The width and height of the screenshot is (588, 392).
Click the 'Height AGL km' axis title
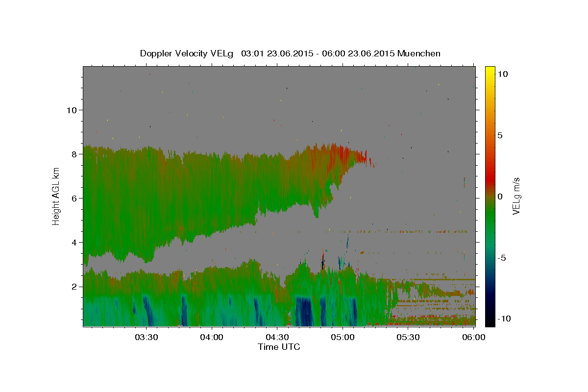coord(56,196)
